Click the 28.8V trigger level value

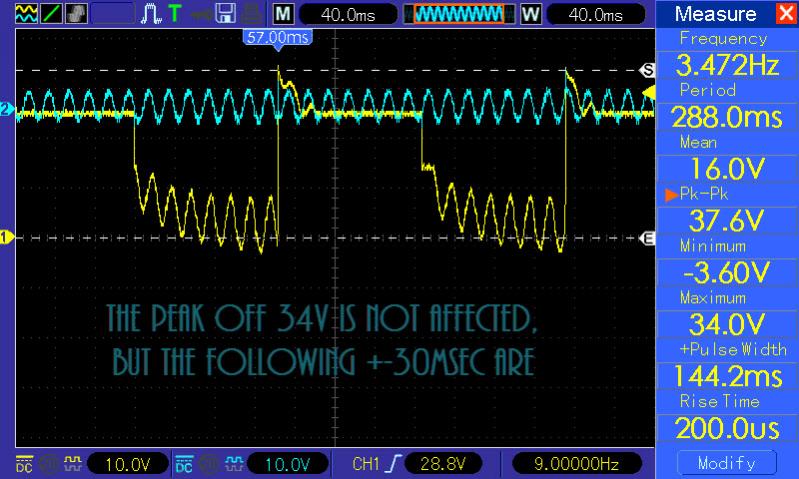[x=443, y=464]
